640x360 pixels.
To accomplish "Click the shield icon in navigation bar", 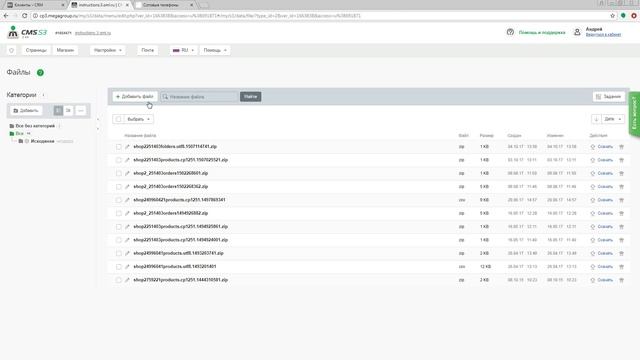I will coord(11,50).
